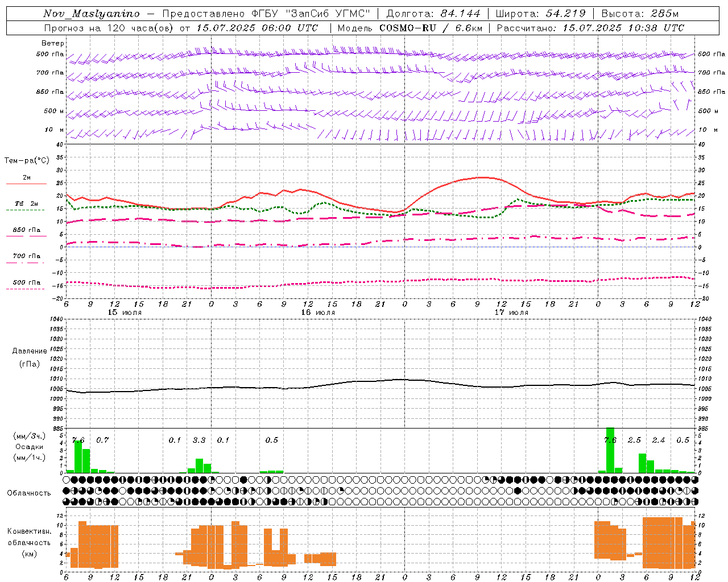Click the provider text ФГБУ "ЗапСиб УГМС"

tap(311, 14)
